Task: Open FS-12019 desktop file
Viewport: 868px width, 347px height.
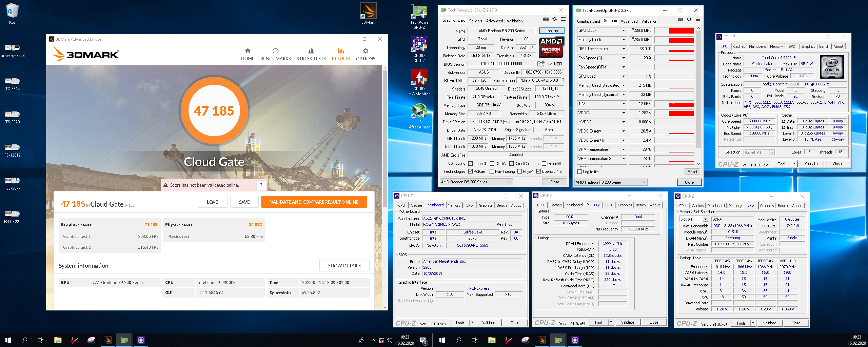Action: click(x=13, y=150)
